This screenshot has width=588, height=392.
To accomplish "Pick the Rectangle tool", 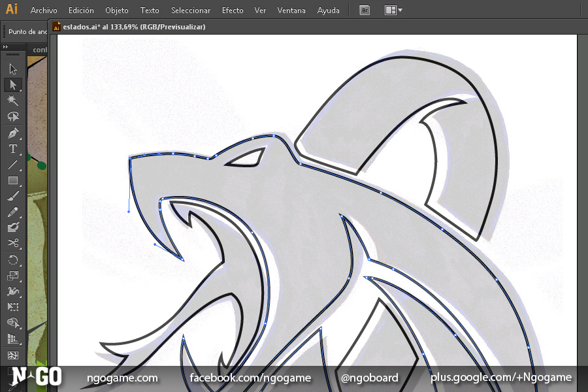I will [x=12, y=180].
